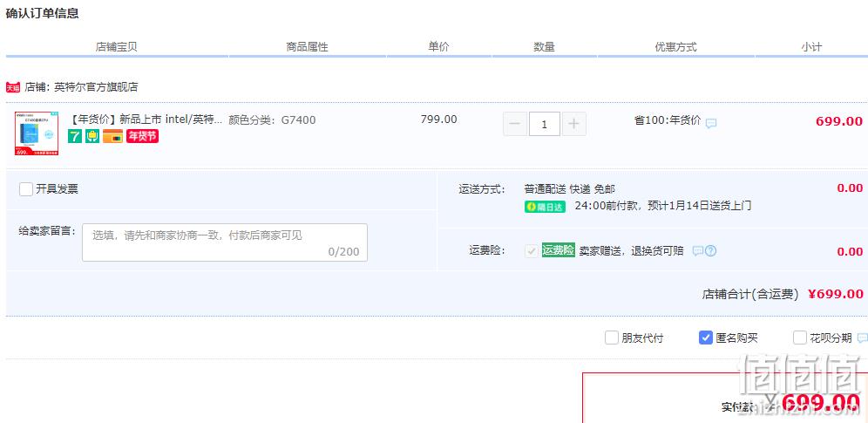Click the red item subtotal 699.00
Screen dimensions: 868x423
pyautogui.click(x=839, y=122)
